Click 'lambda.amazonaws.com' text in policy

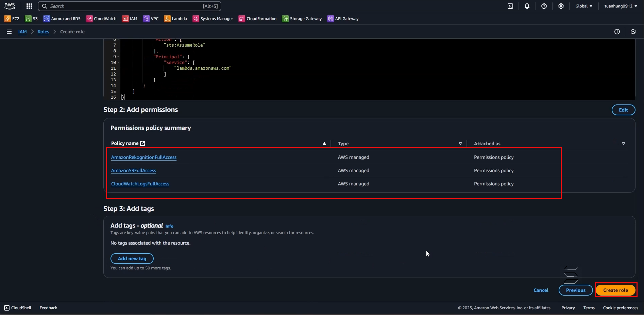point(203,68)
